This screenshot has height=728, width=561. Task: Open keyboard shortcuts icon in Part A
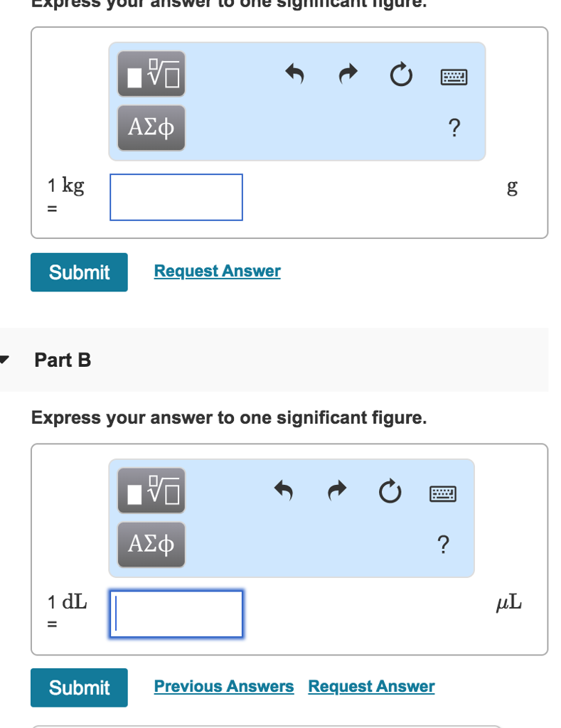click(453, 76)
